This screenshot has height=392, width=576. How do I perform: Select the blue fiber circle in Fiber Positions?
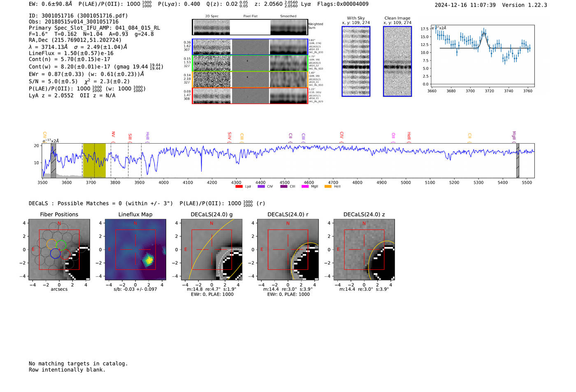(x=56, y=253)
